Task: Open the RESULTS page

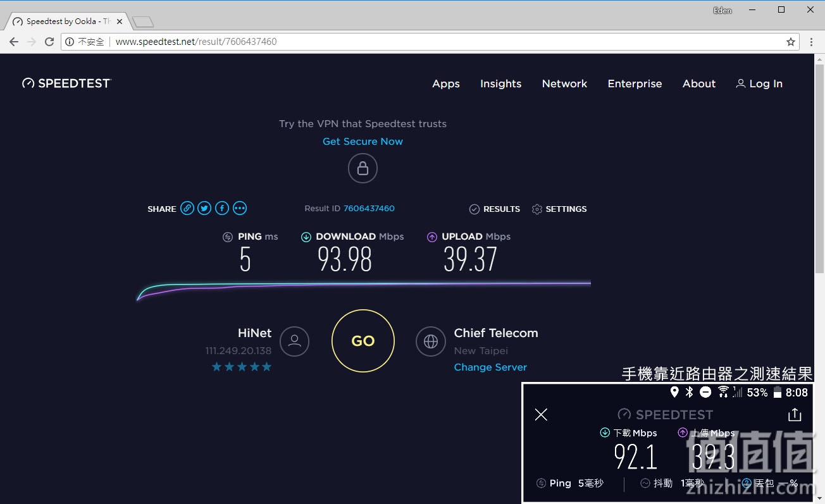Action: point(495,209)
